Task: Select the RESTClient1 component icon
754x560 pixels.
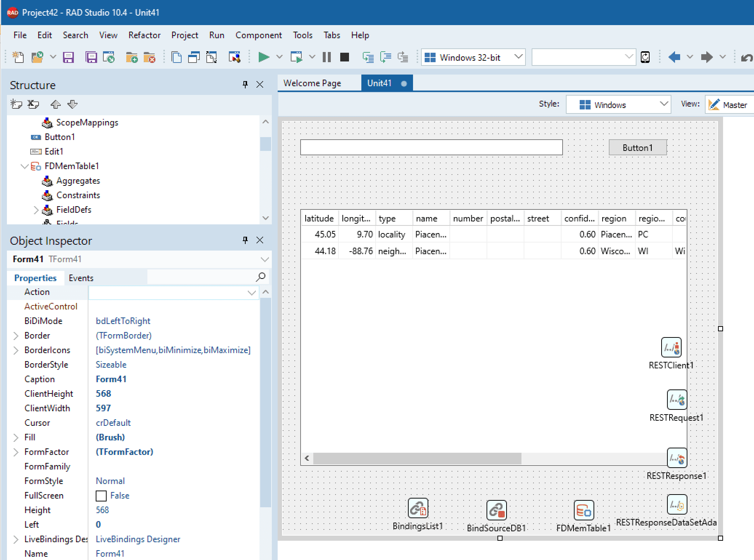Action: click(671, 347)
